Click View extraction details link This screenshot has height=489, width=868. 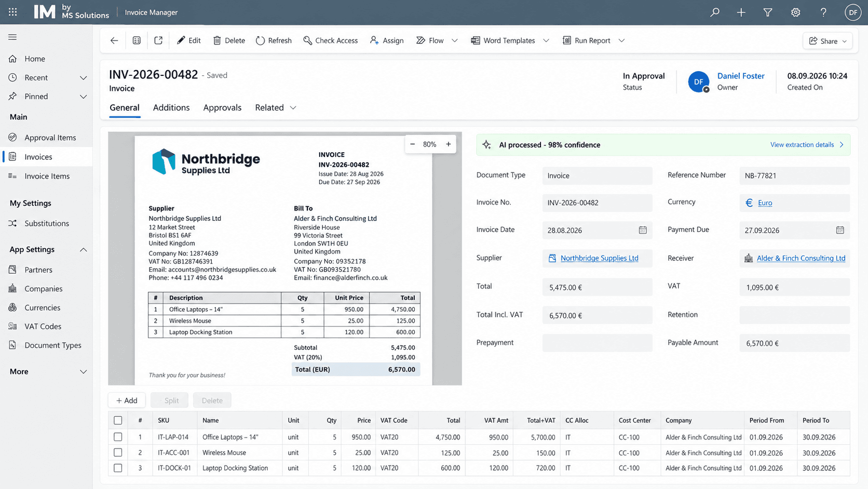[807, 144]
